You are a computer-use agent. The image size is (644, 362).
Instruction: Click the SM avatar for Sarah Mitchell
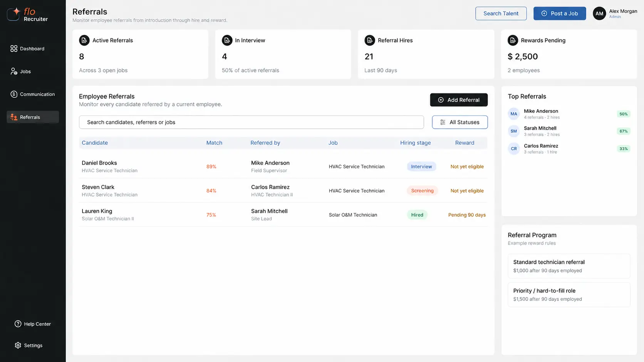click(x=514, y=131)
